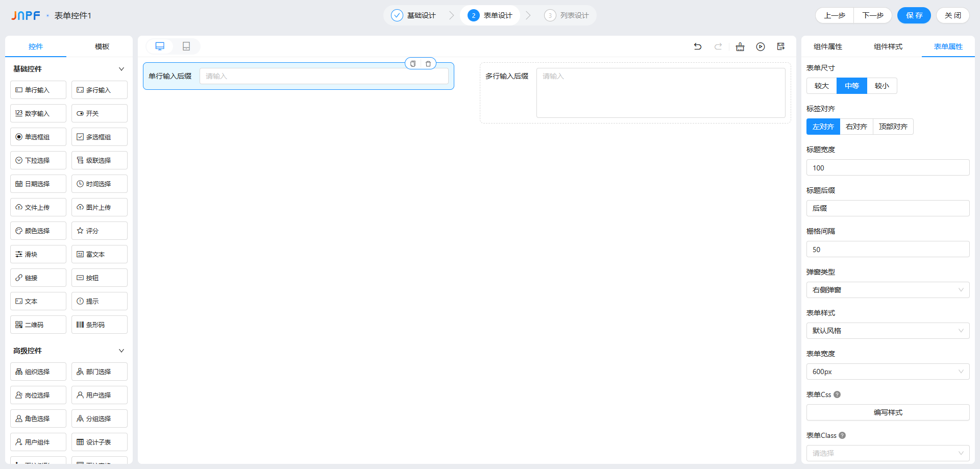Set form size to 中等

pos(852,86)
